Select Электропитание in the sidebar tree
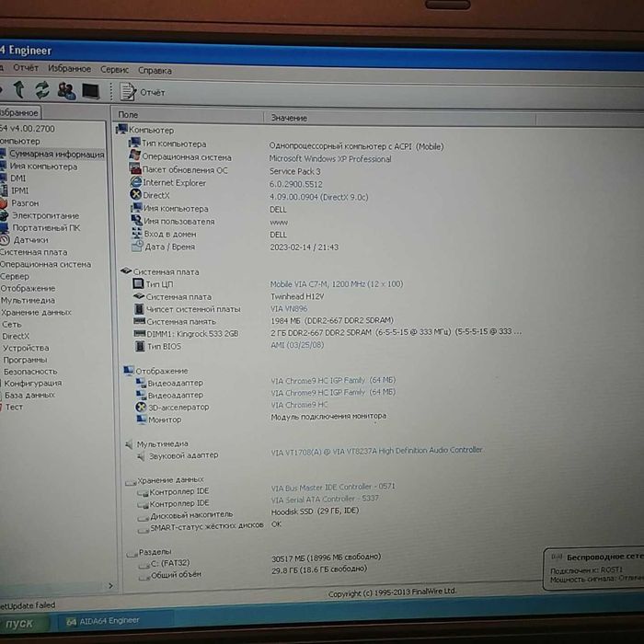Viewport: 644px width, 644px height. [45, 215]
